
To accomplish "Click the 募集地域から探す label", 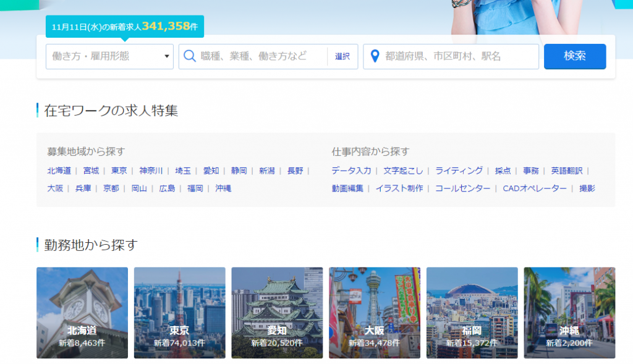I will pyautogui.click(x=86, y=151).
